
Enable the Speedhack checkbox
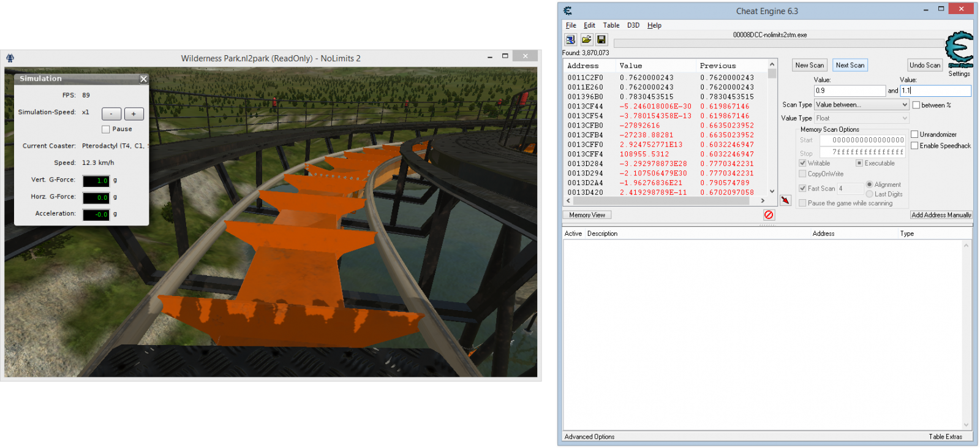click(x=914, y=146)
